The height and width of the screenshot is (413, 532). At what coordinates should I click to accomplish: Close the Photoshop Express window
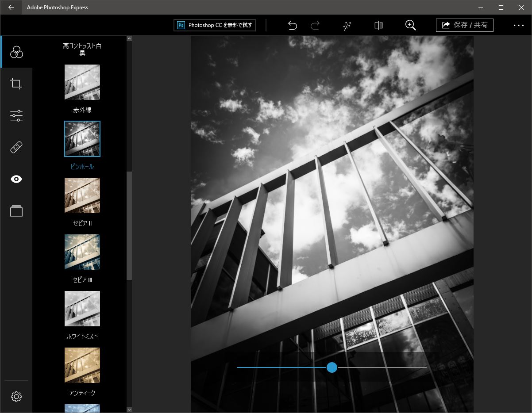[521, 8]
